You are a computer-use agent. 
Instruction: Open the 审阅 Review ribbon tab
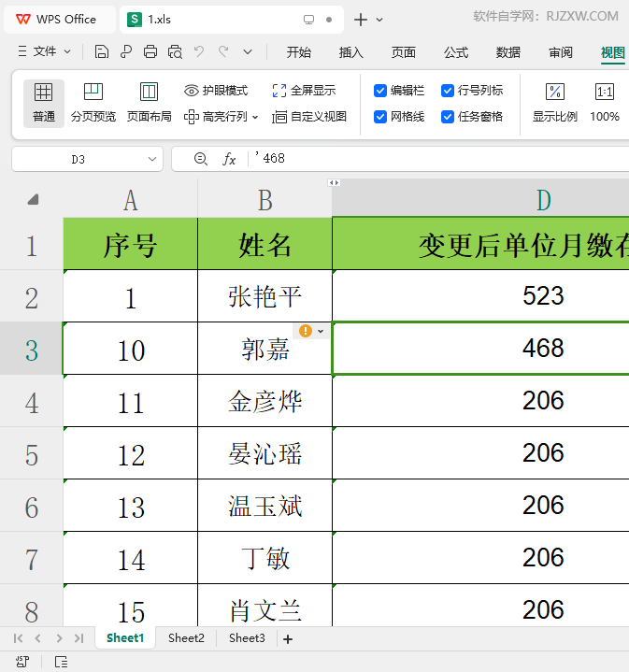tap(561, 52)
